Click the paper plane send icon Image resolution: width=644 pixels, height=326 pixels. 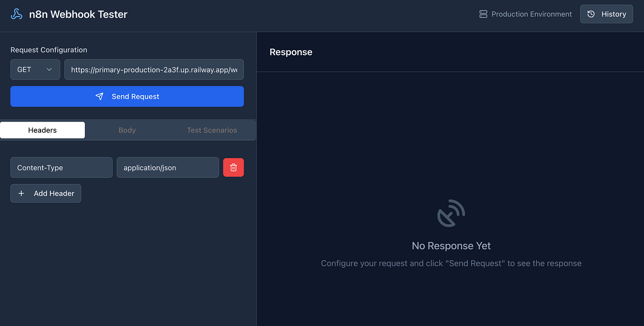(x=100, y=96)
